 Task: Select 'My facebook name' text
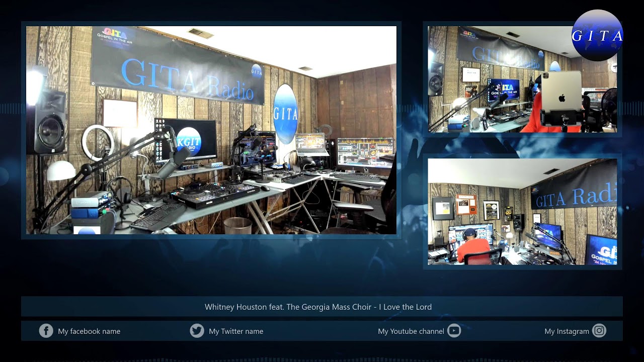89,331
